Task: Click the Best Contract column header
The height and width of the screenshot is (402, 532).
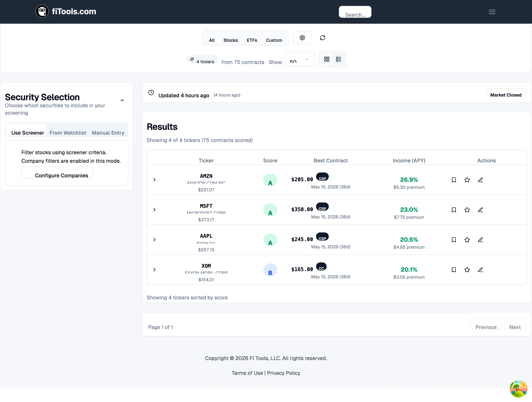Action: pos(330,161)
